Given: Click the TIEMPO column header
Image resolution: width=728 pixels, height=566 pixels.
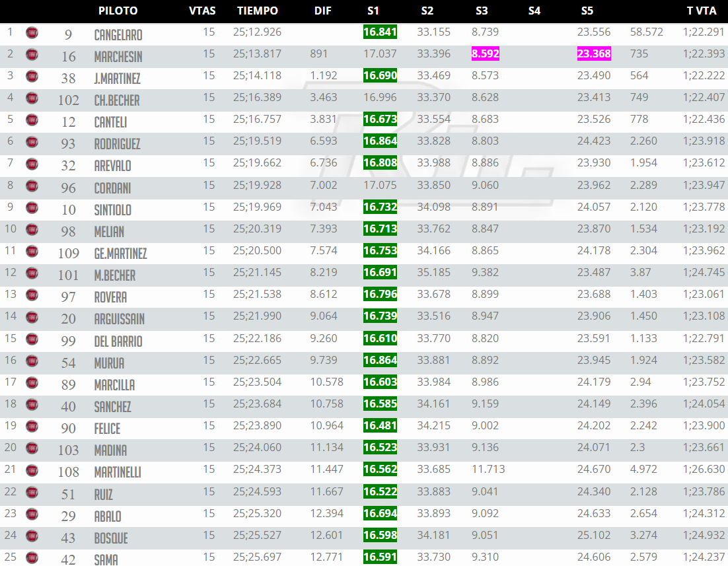Looking at the screenshot, I should pos(257,11).
